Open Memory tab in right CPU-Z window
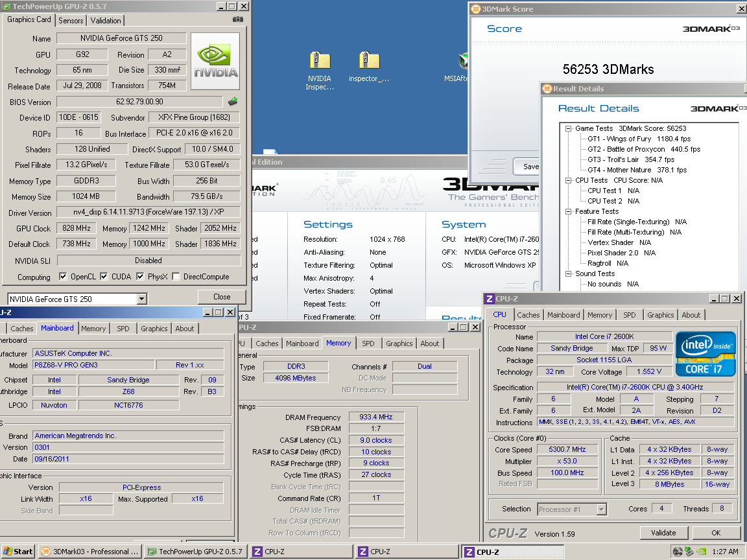This screenshot has height=560, width=747. tap(600, 315)
